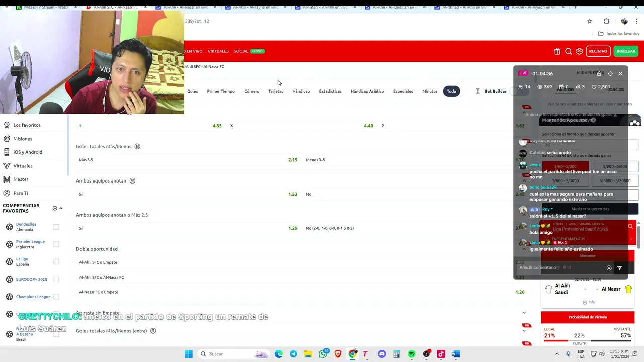
Task: Open the Estadísticas tab
Action: pos(330,91)
